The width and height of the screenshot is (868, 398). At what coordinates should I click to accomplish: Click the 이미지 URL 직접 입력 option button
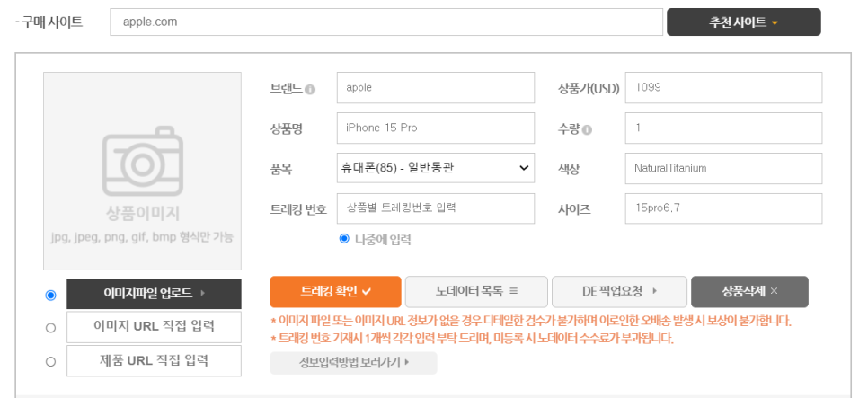click(154, 327)
